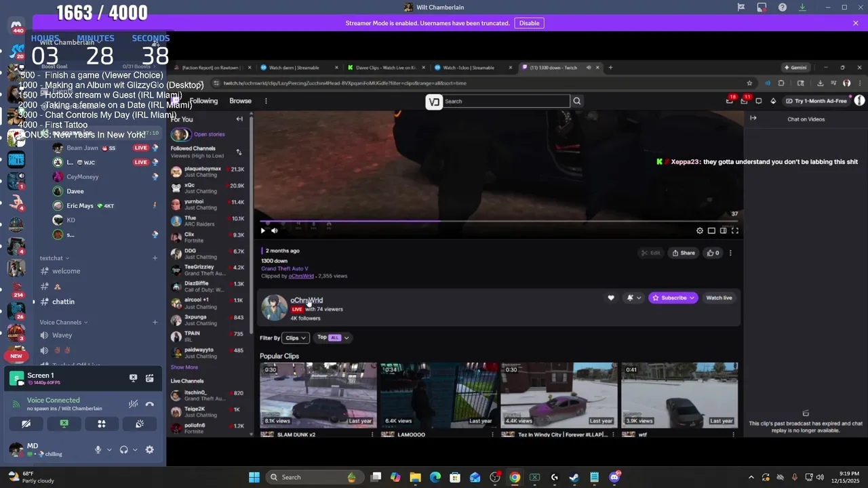Open the clip's three-dot options menu
The height and width of the screenshot is (488, 868).
[730, 253]
